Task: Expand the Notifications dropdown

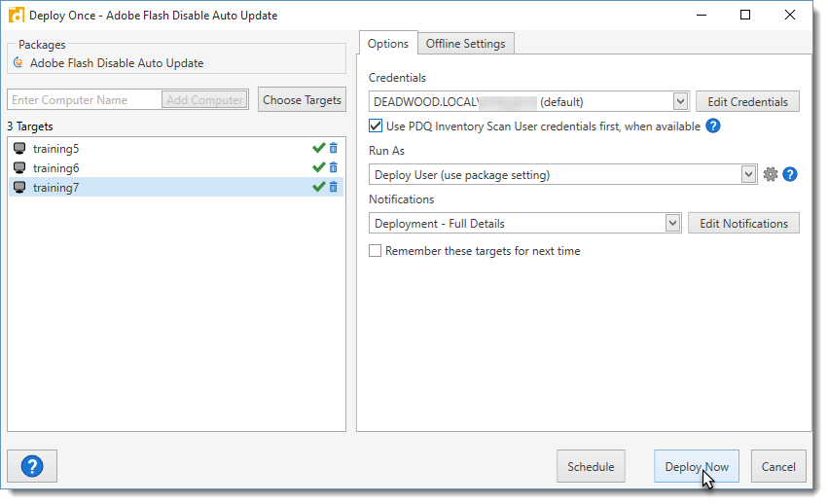Action: coord(672,223)
